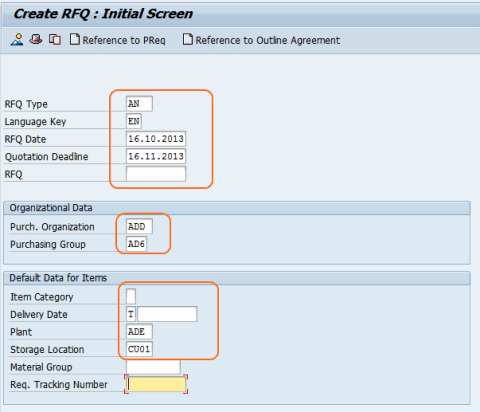
Task: Select the Purchasing Group field AD6
Action: 136,244
